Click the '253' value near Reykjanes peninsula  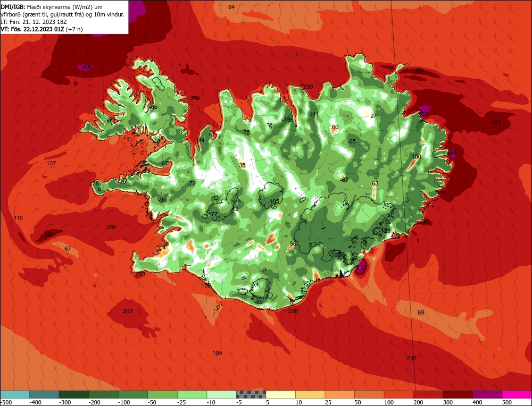tap(140, 274)
